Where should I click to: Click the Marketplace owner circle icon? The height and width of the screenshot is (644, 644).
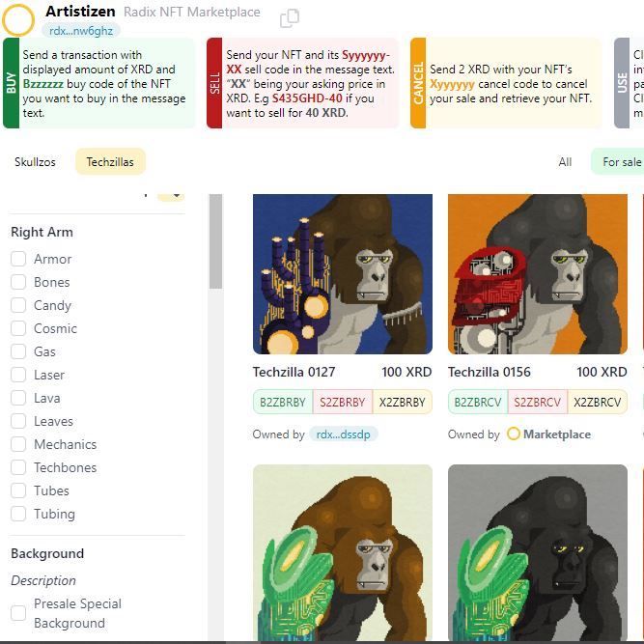pos(514,434)
